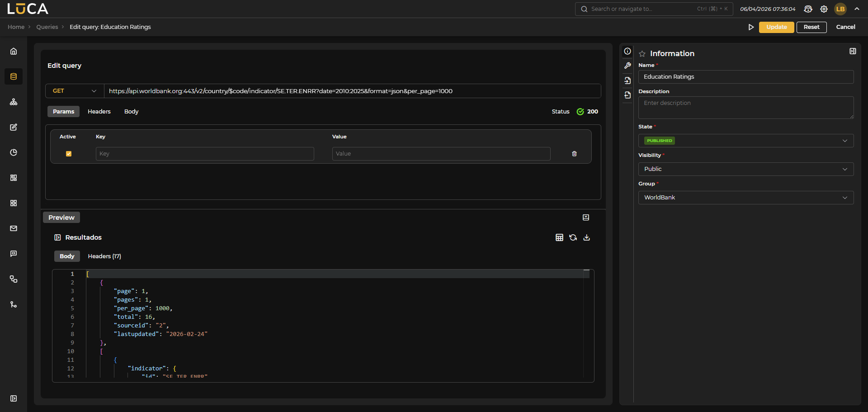The image size is (868, 412).
Task: Select the info circle tab in the right rail
Action: [627, 51]
